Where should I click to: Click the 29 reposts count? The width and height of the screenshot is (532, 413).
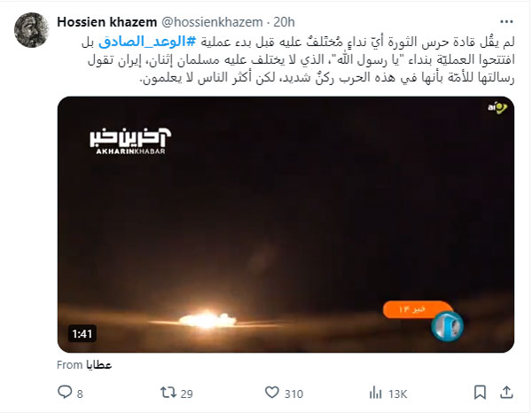186,394
